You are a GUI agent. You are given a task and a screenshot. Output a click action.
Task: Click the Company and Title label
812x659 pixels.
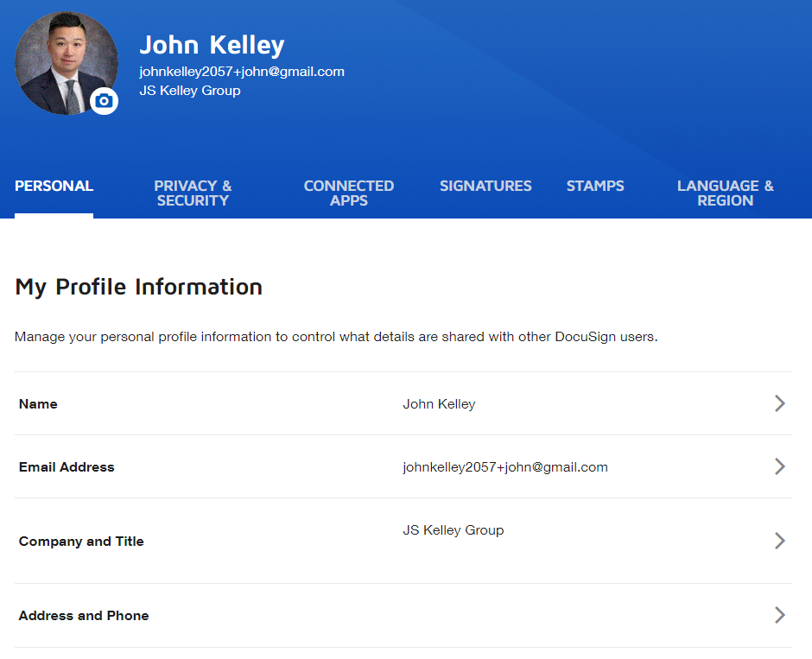click(81, 542)
